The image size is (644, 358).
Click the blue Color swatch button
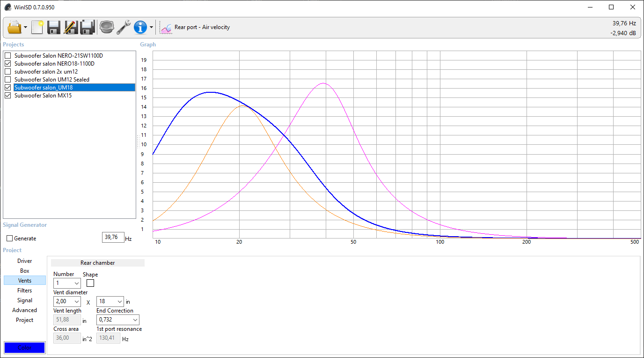point(24,348)
